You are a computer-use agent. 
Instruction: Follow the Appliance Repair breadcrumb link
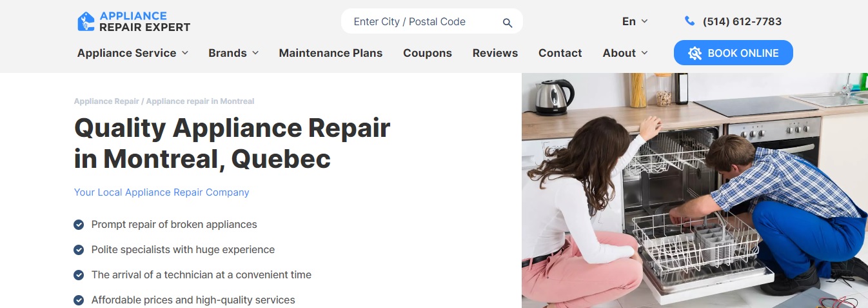tap(106, 101)
